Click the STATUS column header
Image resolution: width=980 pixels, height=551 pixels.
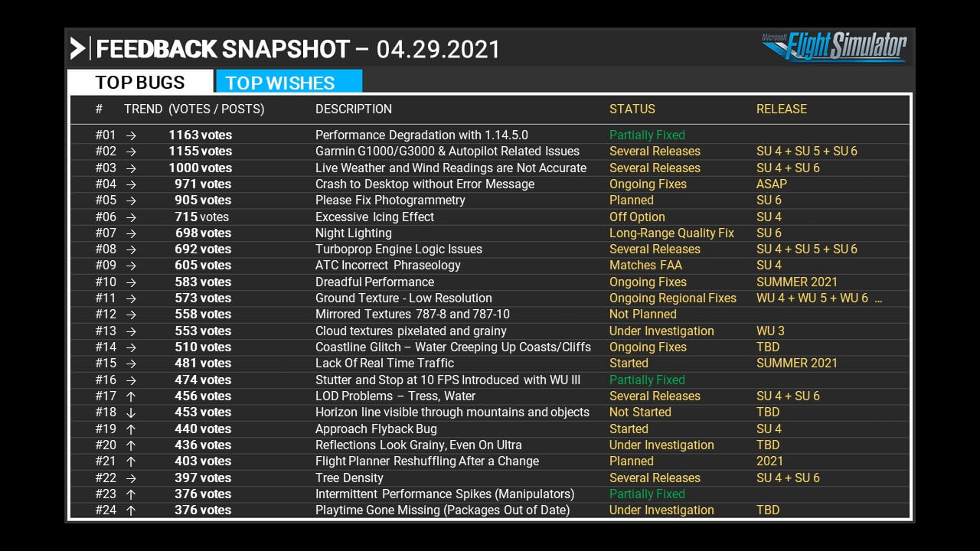pos(632,109)
